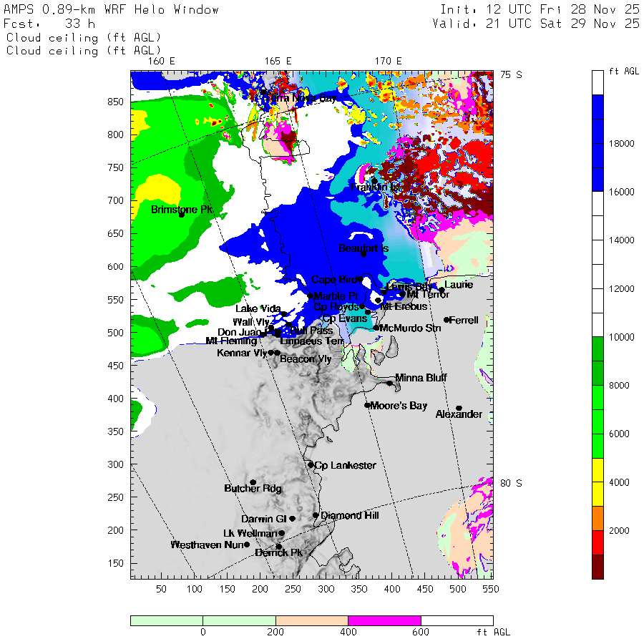Screen dimensions: 644x644
Task: Click the '160 E' longitude label
Action: click(162, 62)
